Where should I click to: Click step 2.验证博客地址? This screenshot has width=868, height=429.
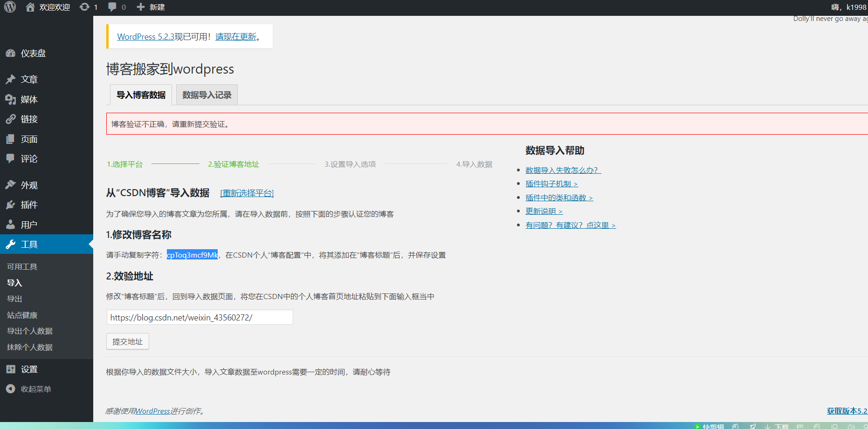tap(234, 164)
